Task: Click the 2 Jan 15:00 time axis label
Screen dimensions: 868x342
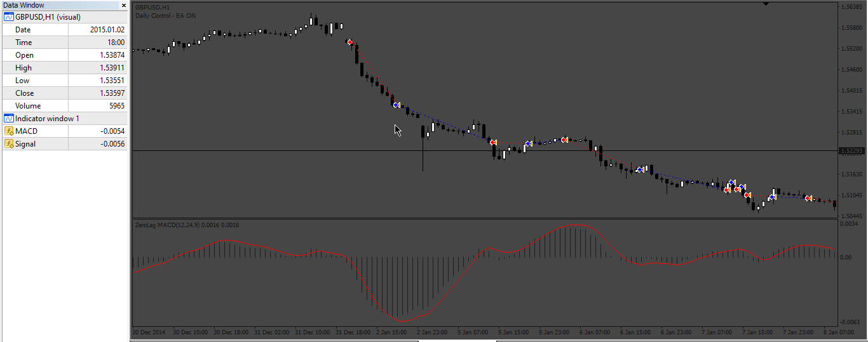Action: click(x=392, y=332)
